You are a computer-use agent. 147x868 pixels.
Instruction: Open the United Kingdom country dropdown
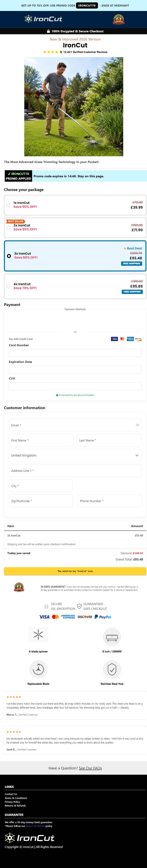[x=75, y=455]
